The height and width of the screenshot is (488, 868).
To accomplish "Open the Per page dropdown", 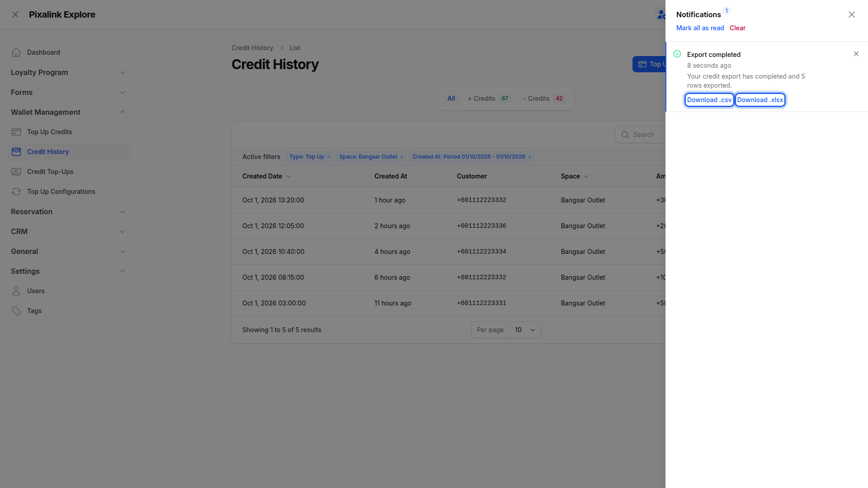I will pyautogui.click(x=525, y=330).
